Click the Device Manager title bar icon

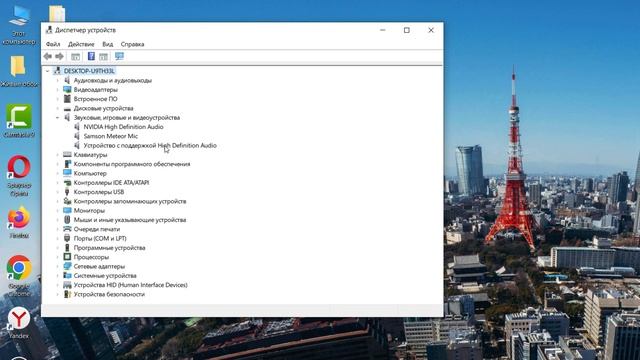tap(49, 30)
